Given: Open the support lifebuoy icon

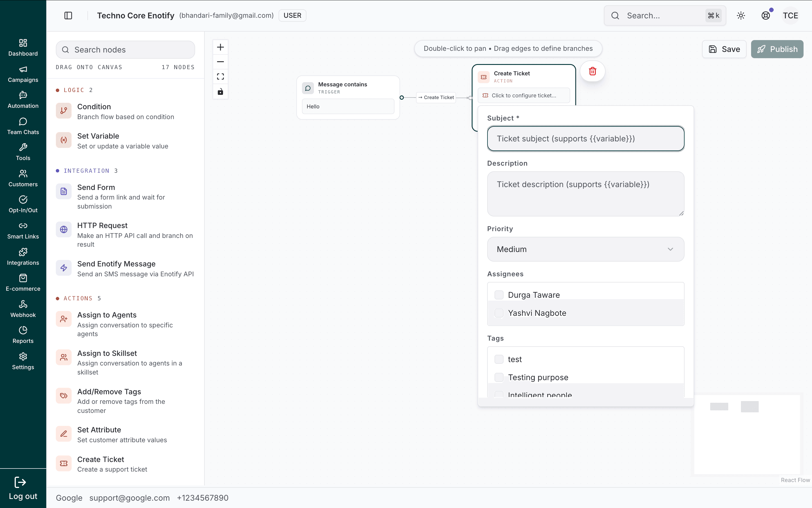Looking at the screenshot, I should click(766, 16).
